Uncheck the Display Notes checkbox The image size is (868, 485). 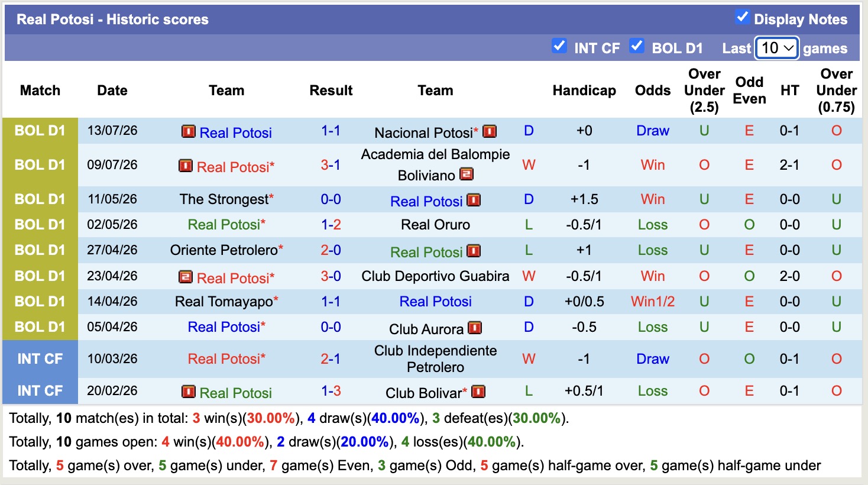pyautogui.click(x=742, y=17)
